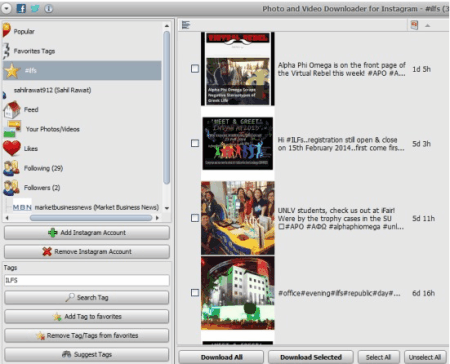Viewport: 450px width, 364px height.
Task: Click the people icon beside Followers (2)
Action: tap(11, 188)
